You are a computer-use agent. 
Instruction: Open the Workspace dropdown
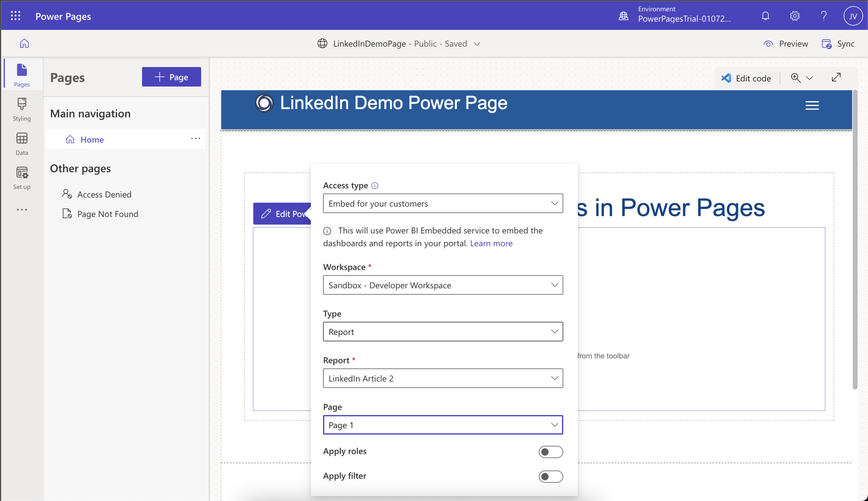coord(443,285)
